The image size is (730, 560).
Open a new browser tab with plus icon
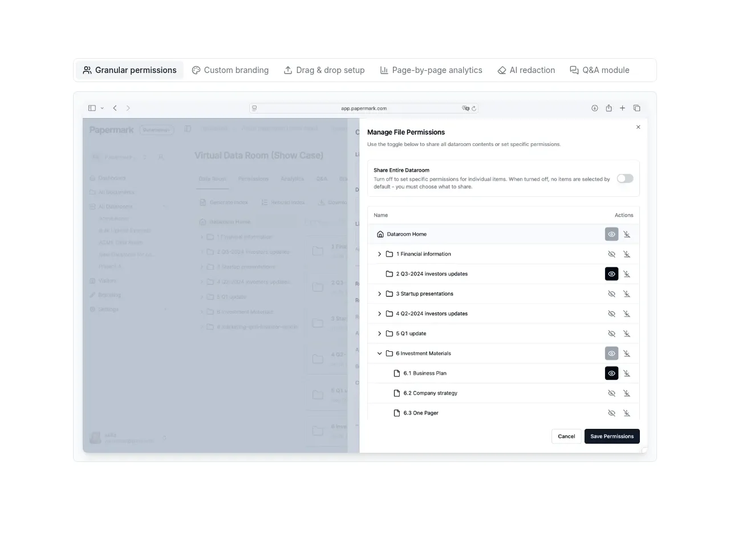coord(622,108)
